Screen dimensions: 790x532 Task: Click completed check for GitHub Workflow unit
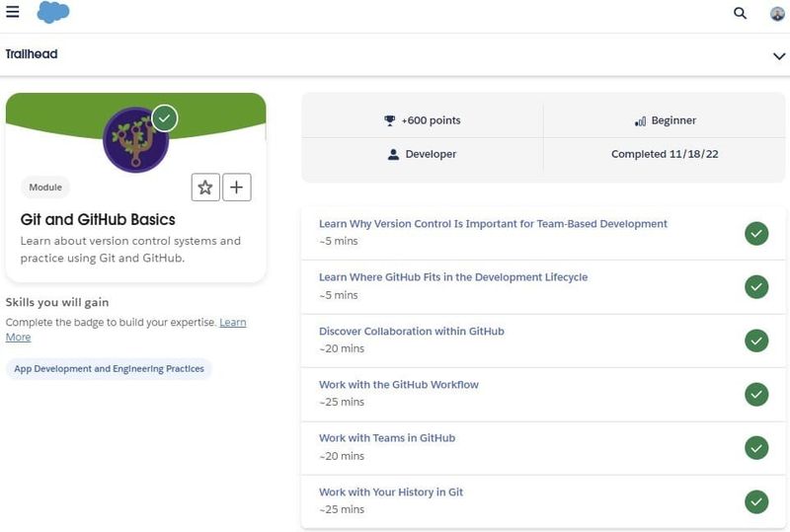click(756, 394)
